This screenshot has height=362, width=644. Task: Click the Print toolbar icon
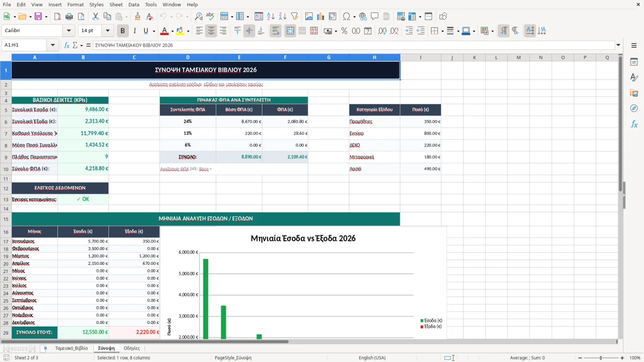pos(69,17)
